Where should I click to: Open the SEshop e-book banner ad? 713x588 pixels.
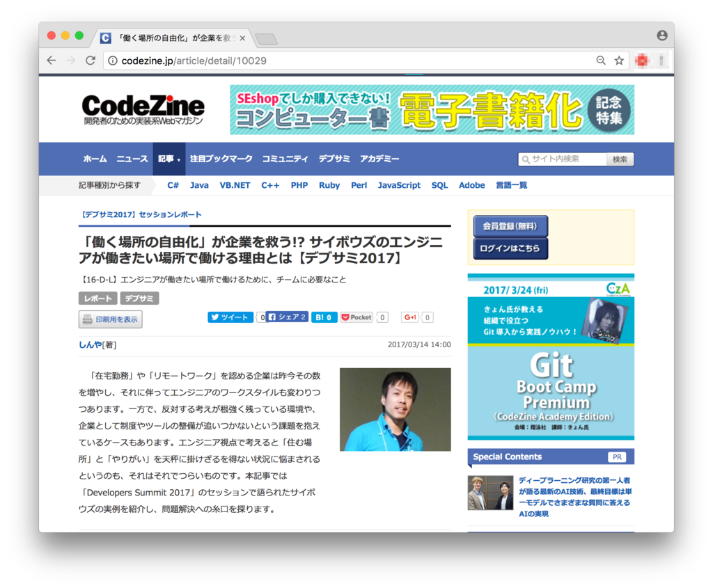point(432,109)
